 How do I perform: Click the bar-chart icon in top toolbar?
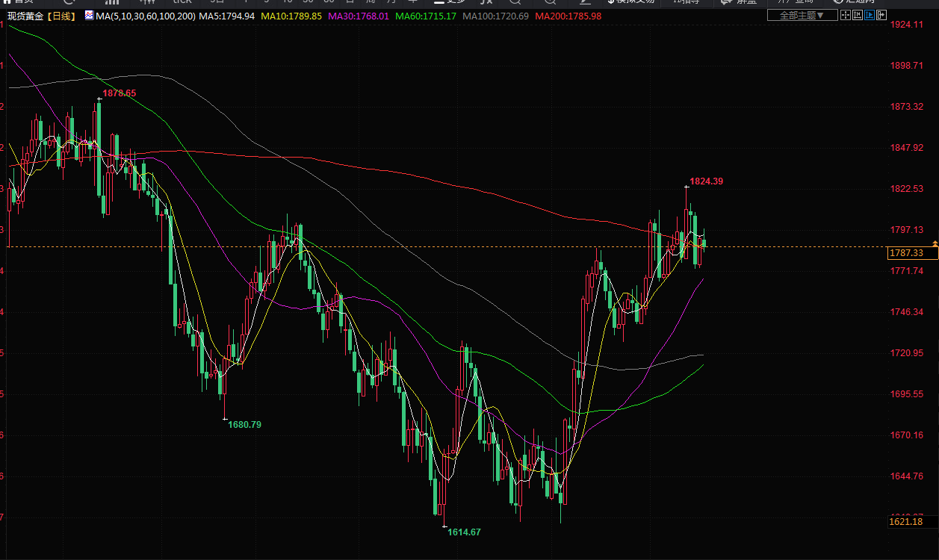(x=112, y=2)
